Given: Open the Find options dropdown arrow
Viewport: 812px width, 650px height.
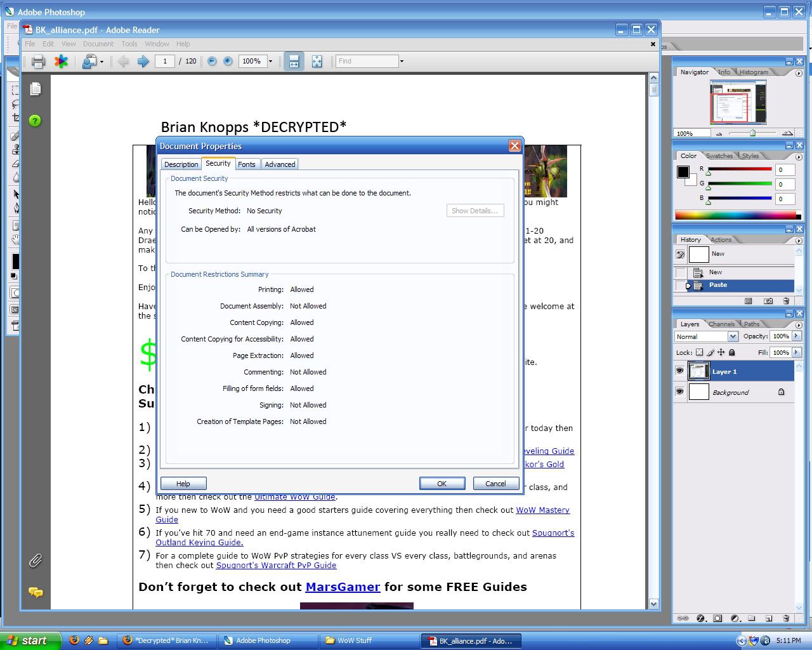Looking at the screenshot, I should pos(402,61).
